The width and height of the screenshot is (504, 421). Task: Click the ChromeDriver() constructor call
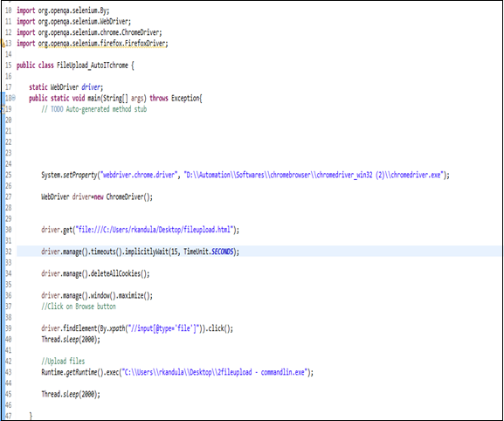(x=129, y=197)
